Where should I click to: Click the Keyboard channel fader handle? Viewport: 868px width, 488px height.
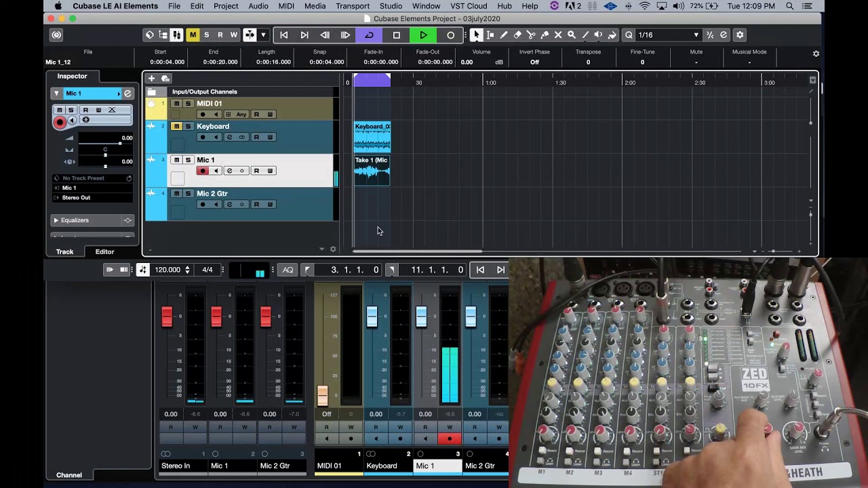[372, 317]
